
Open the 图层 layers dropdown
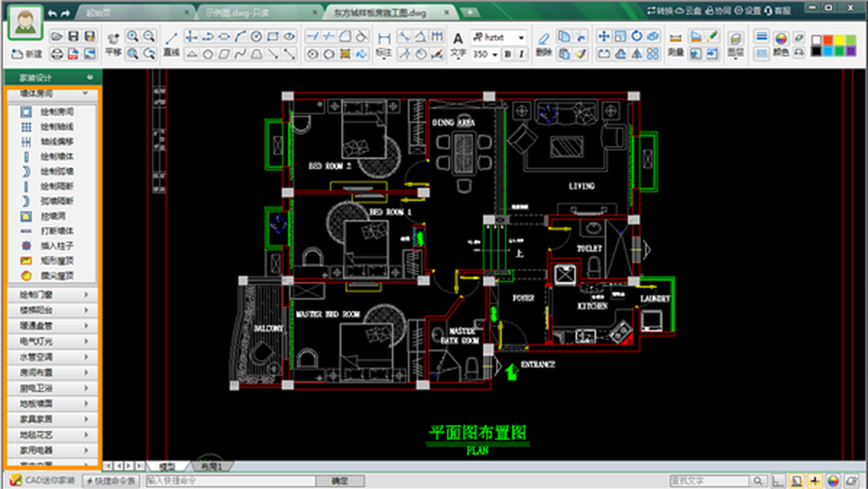coord(736,44)
